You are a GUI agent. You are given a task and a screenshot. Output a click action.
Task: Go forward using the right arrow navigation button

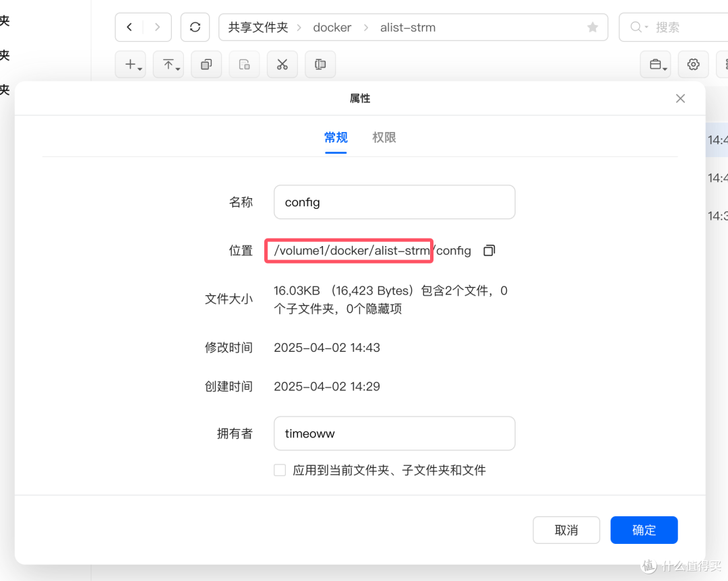tap(157, 28)
